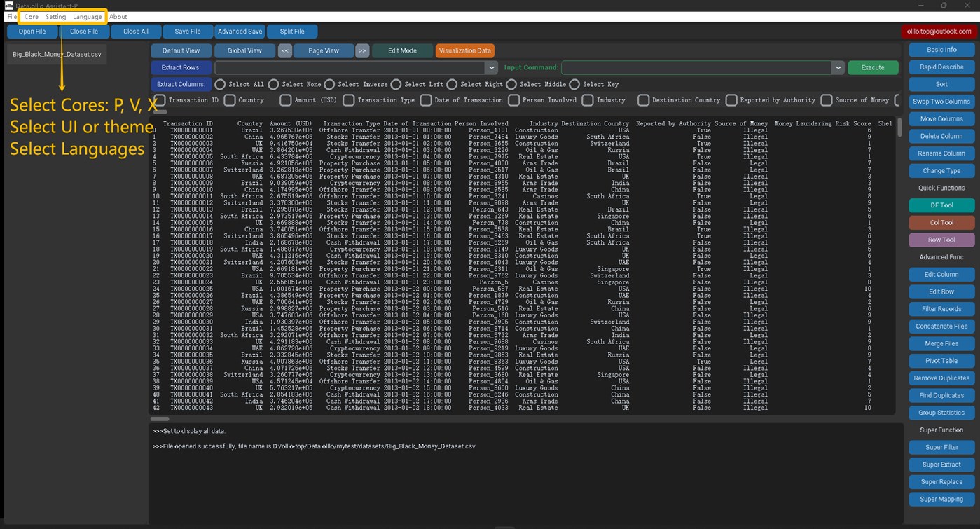Check the Reported by Authority checkbox
The image size is (980, 529).
tap(733, 100)
